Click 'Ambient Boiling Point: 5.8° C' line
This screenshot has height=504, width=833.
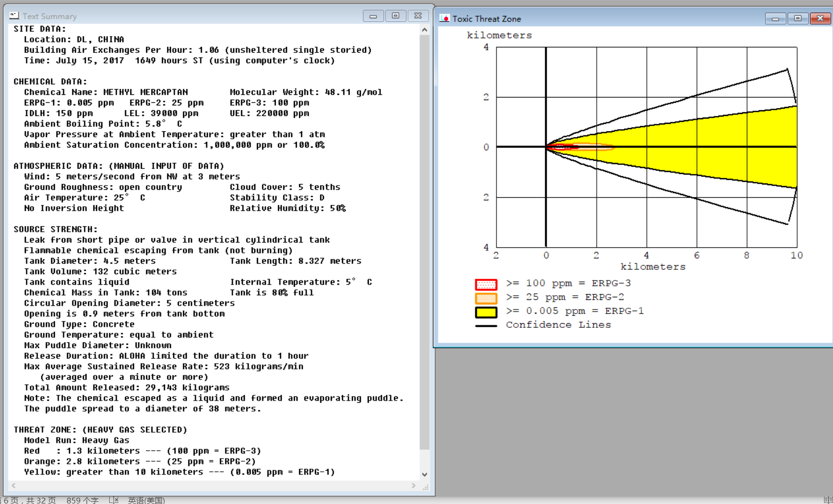coord(103,124)
